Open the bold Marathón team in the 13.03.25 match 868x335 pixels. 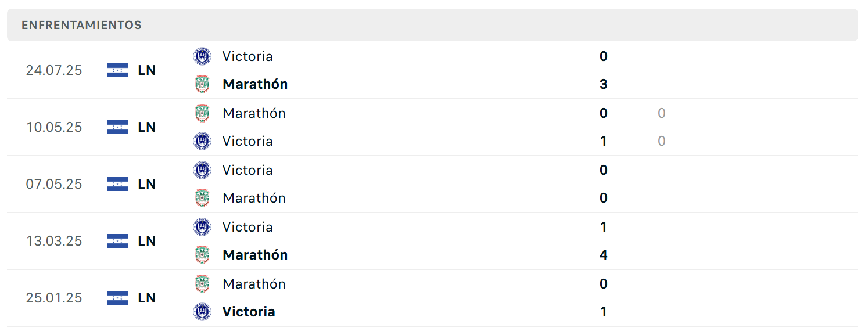point(255,255)
